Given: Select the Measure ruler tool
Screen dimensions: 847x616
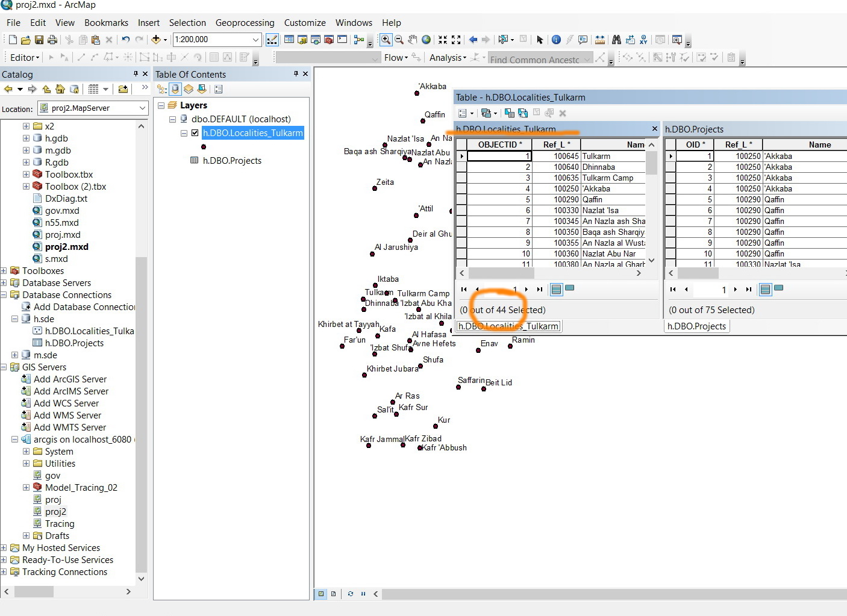Looking at the screenshot, I should pos(599,40).
